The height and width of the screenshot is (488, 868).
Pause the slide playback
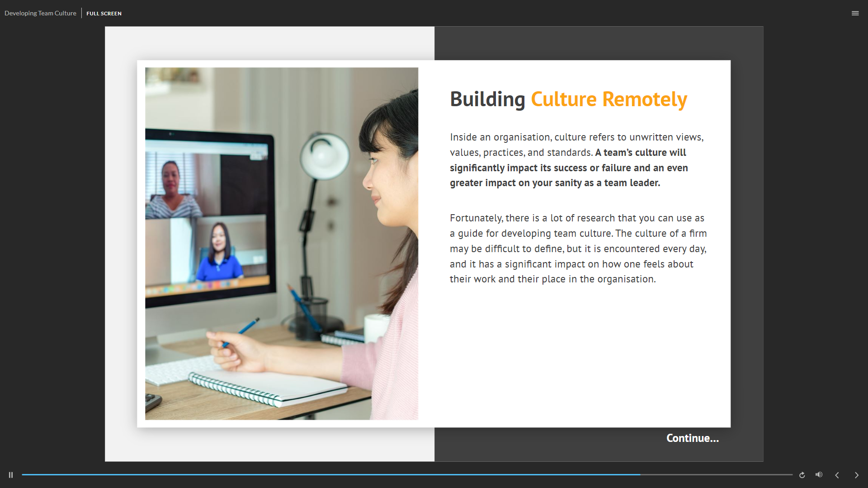[x=11, y=475]
